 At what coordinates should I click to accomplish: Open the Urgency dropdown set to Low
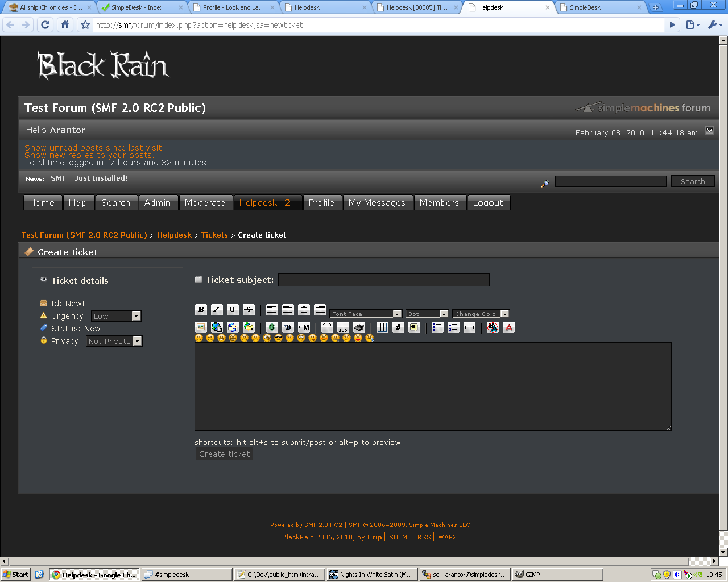pos(116,316)
